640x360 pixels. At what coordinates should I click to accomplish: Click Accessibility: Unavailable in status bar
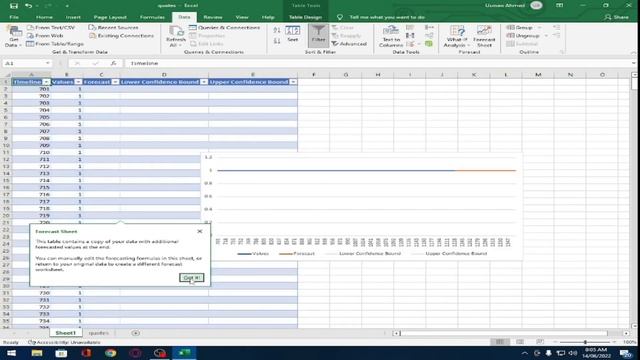click(64, 342)
